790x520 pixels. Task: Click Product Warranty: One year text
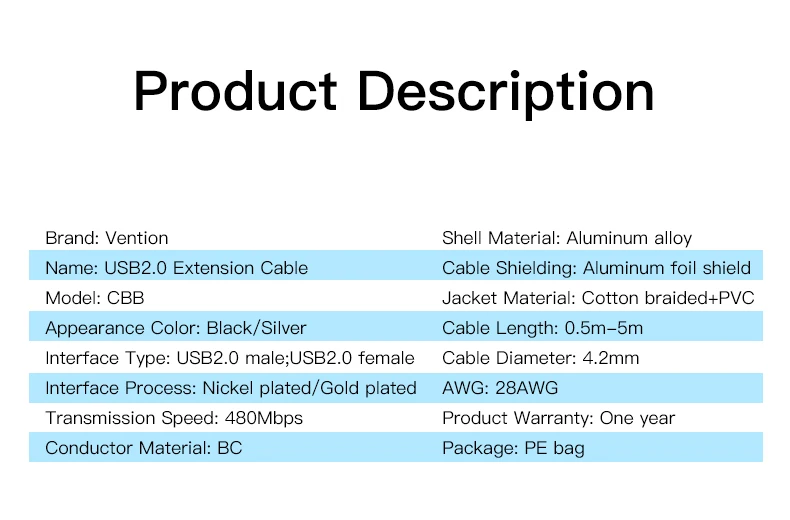point(558,418)
